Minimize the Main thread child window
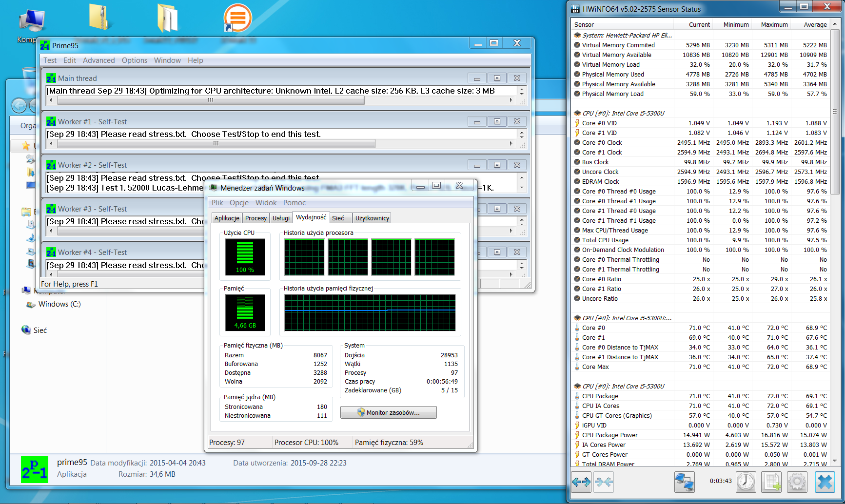The width and height of the screenshot is (845, 504). click(x=477, y=78)
